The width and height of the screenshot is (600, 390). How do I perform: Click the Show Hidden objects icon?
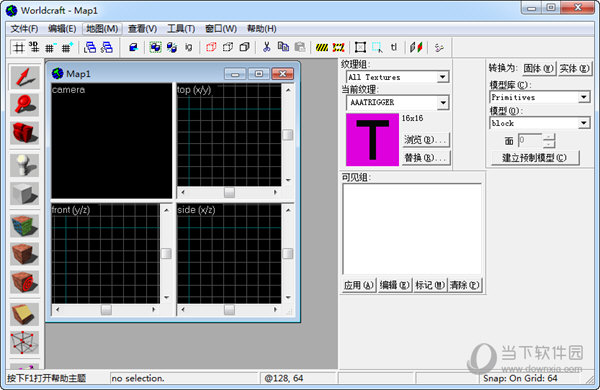245,47
